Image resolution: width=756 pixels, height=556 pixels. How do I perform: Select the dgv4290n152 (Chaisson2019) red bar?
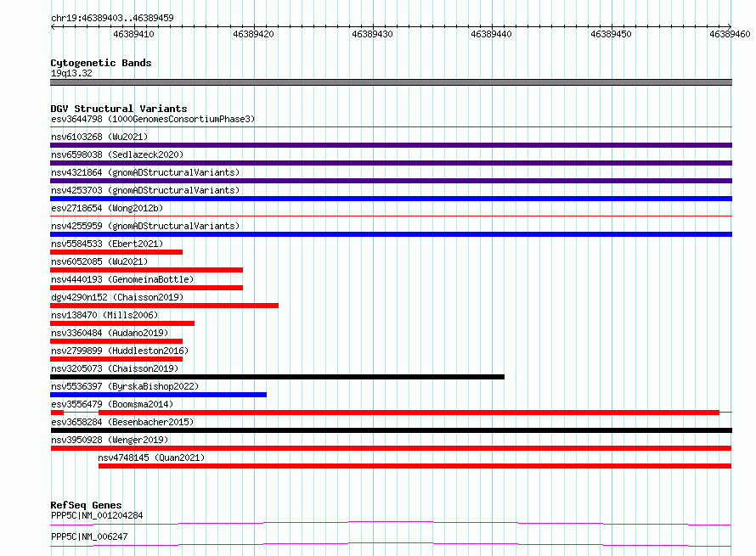tap(165, 306)
